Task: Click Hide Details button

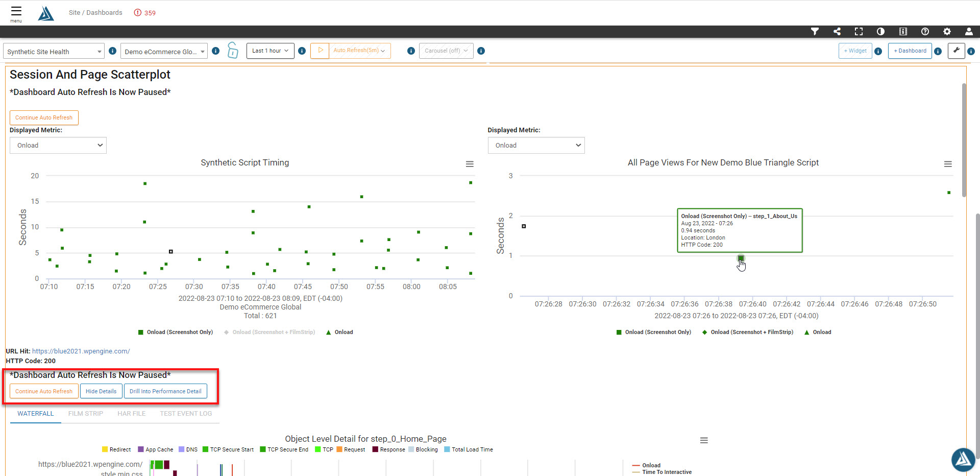Action: tap(101, 391)
